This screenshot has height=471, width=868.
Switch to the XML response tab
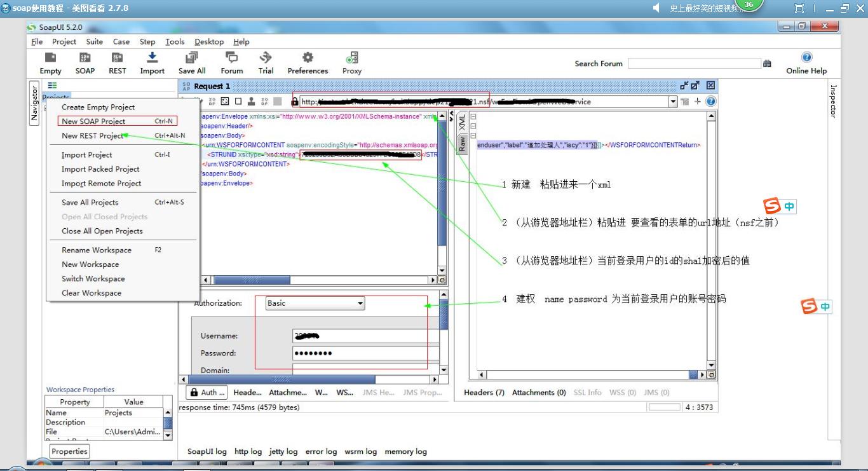pyautogui.click(x=462, y=122)
